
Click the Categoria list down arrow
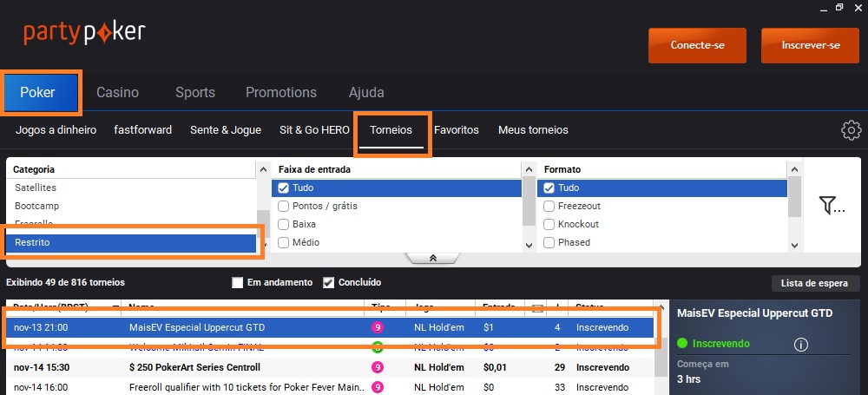[x=264, y=244]
